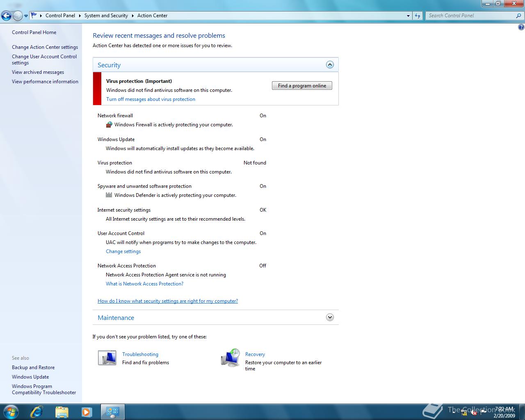Click the search magnifier icon
The width and height of the screenshot is (525, 420).
coord(518,16)
